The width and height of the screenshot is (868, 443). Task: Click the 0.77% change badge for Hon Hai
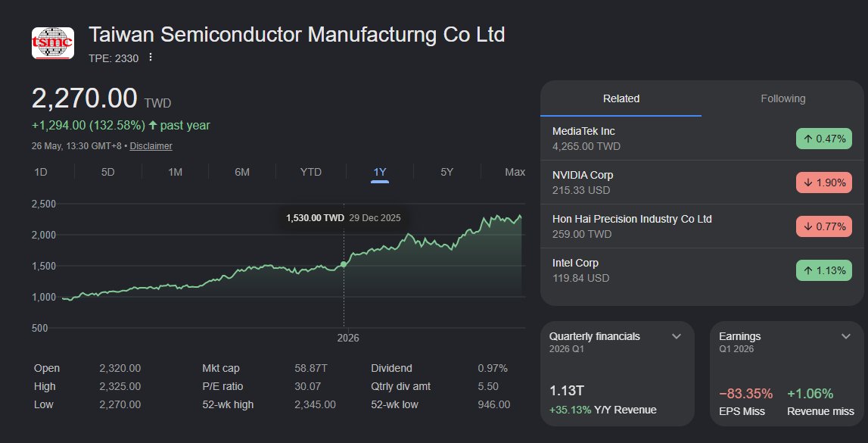point(823,226)
